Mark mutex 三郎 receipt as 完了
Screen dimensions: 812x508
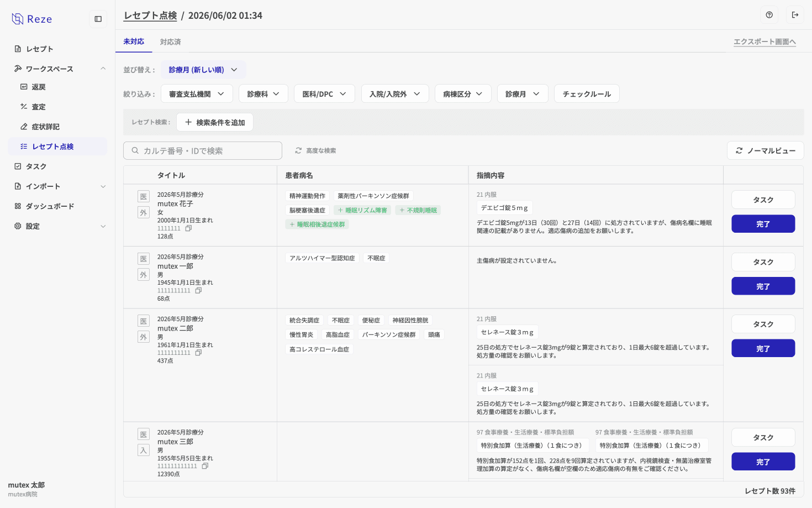click(763, 462)
